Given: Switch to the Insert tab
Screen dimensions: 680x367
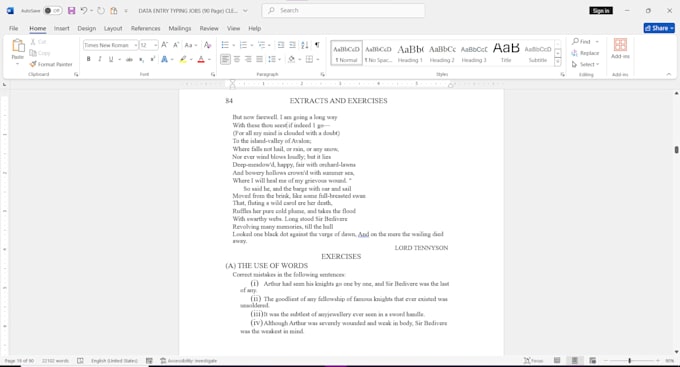Looking at the screenshot, I should 62,28.
